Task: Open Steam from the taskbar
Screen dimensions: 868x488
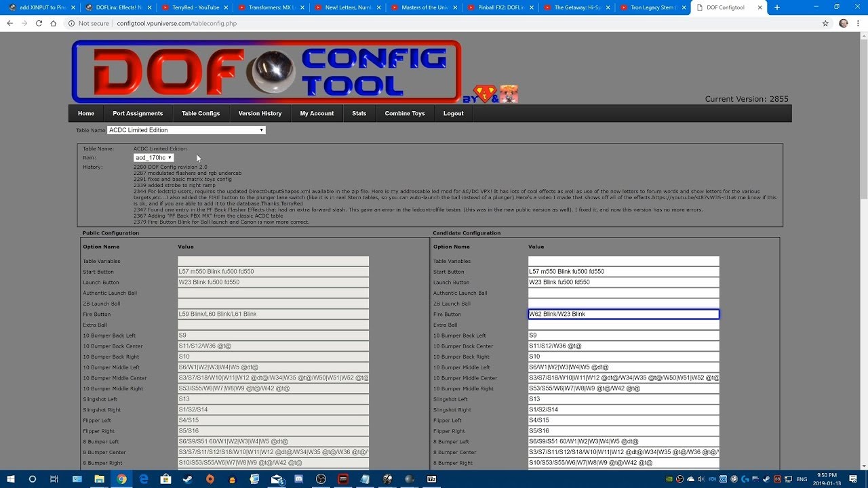Action: 188,479
